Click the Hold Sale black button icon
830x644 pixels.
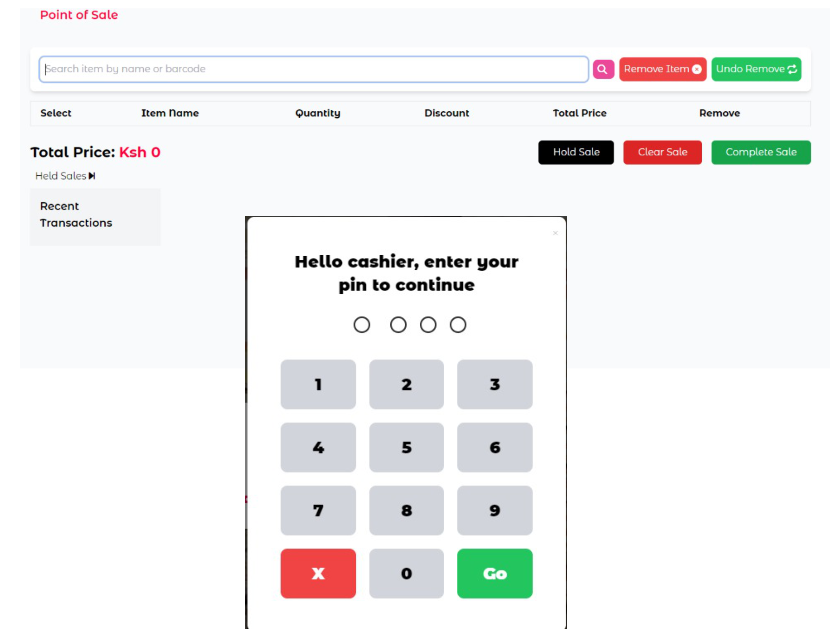tap(576, 152)
